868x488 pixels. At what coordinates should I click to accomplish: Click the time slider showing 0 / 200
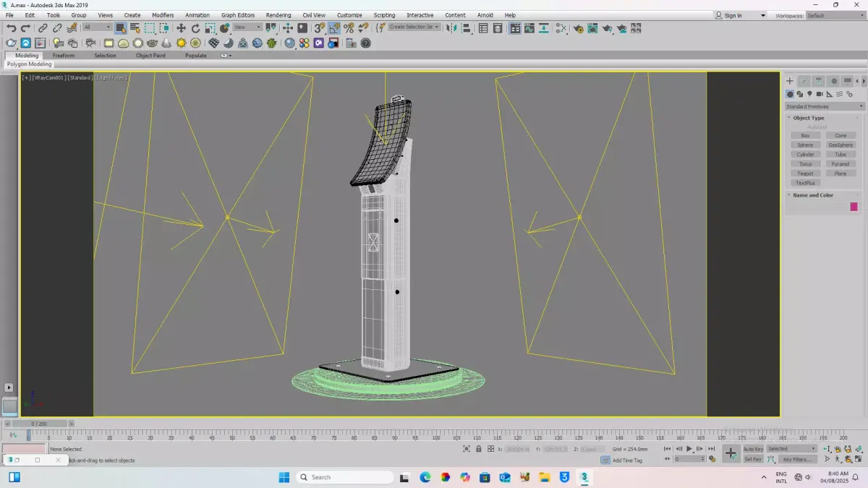[x=39, y=424]
